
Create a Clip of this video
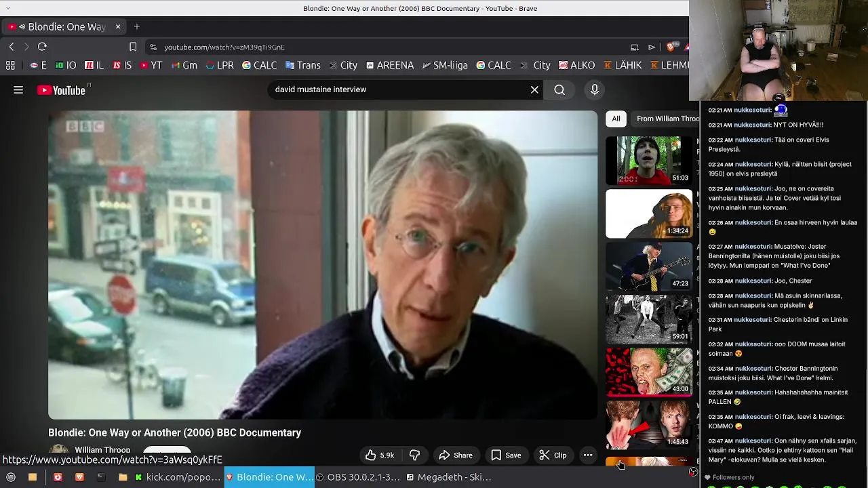(553, 455)
